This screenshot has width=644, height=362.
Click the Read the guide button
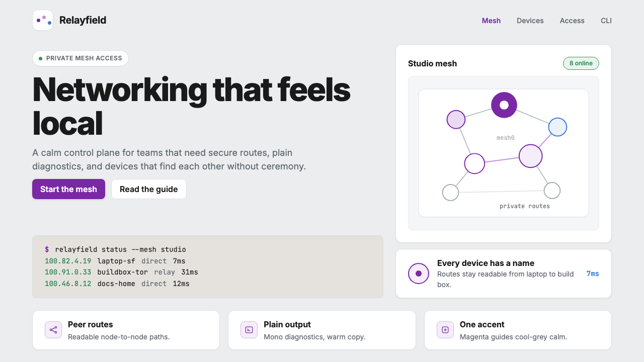tap(149, 189)
